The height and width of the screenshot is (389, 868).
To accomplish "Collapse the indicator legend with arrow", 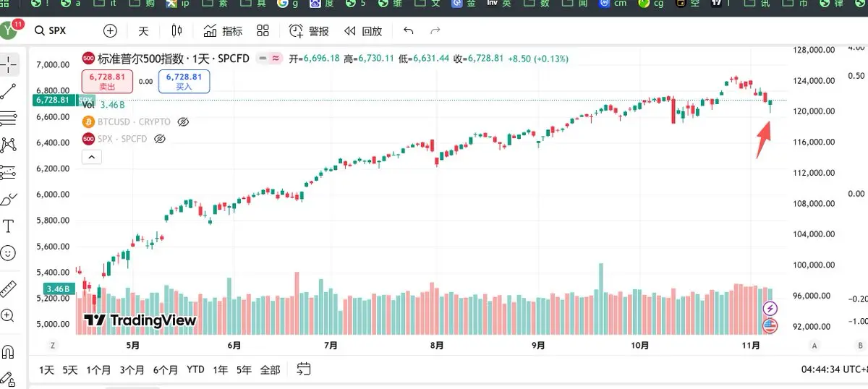I will (90, 155).
